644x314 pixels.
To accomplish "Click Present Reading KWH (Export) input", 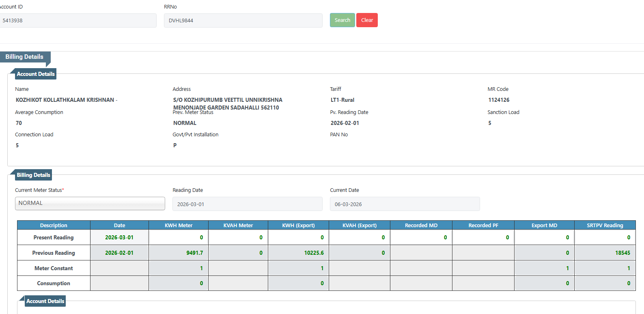I will 298,237.
